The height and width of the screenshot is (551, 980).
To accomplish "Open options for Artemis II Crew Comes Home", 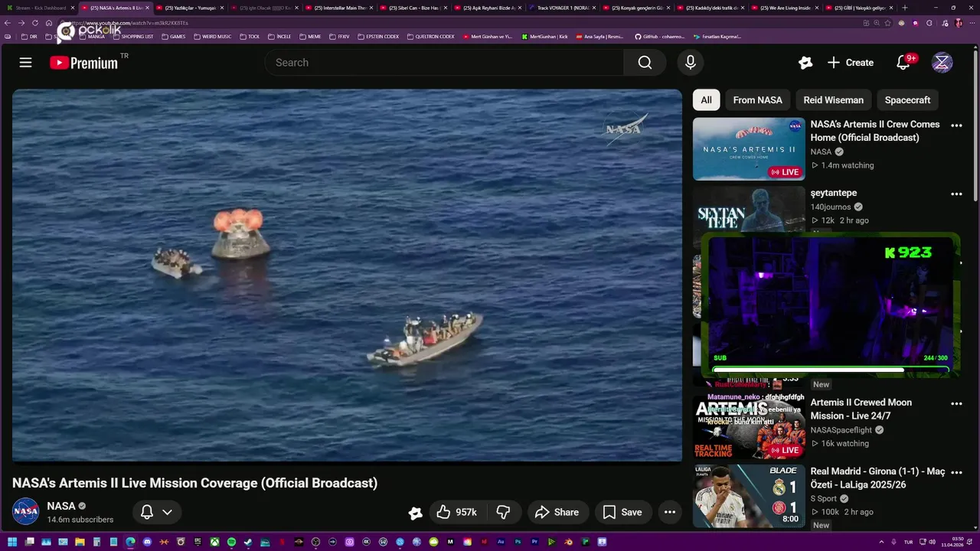I will [x=956, y=126].
